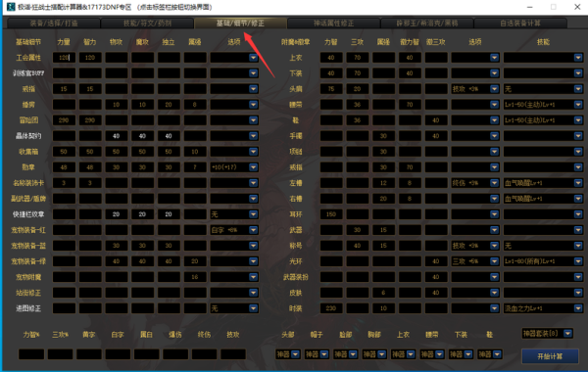This screenshot has width=588, height=372.
Task: Expand the 神器套装(0) dropdown
Action: pyautogui.click(x=547, y=334)
